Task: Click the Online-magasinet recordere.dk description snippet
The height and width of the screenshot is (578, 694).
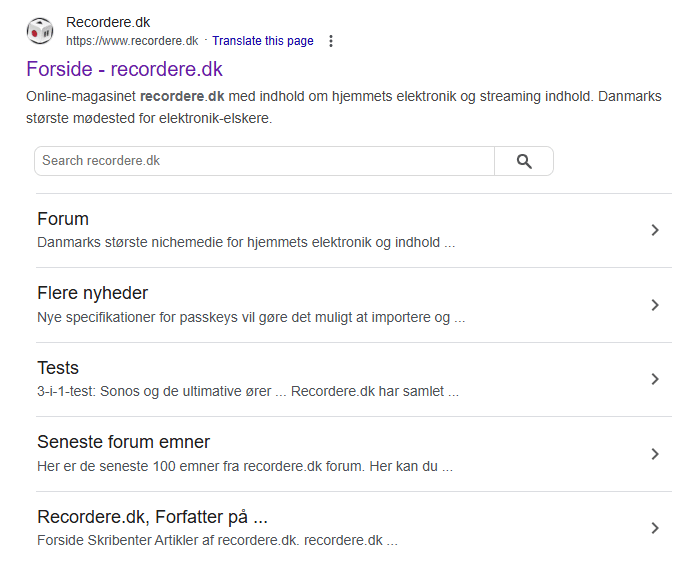Action: [344, 107]
